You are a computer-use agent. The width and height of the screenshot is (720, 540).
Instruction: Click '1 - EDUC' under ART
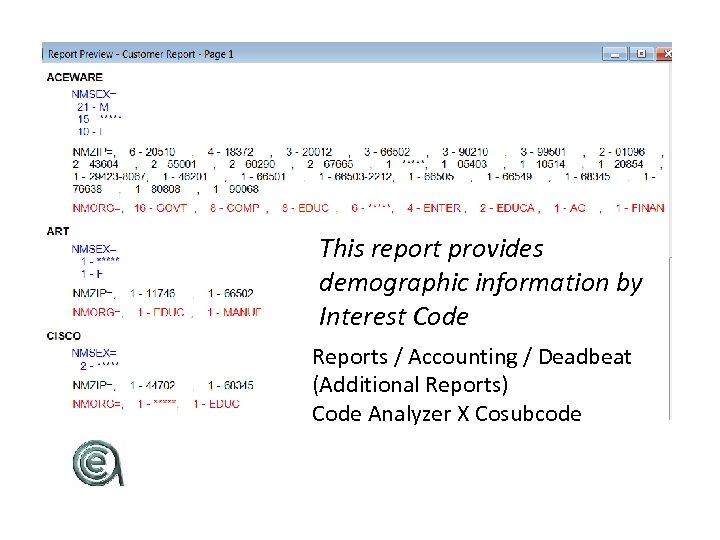161,312
